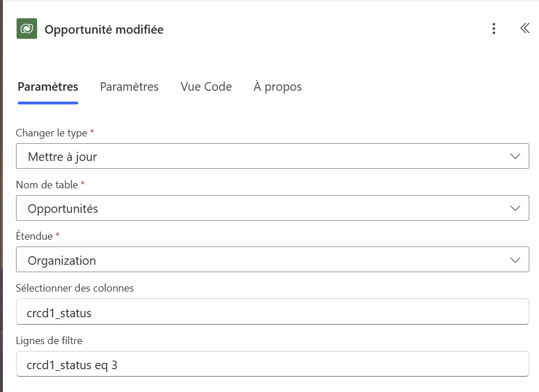Viewport: 539px width, 392px height.
Task: Select the bold underlined Paramètres tab
Action: [48, 87]
